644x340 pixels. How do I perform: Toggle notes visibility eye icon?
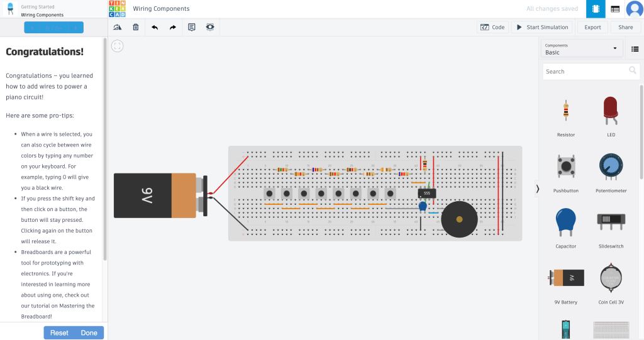(x=210, y=27)
